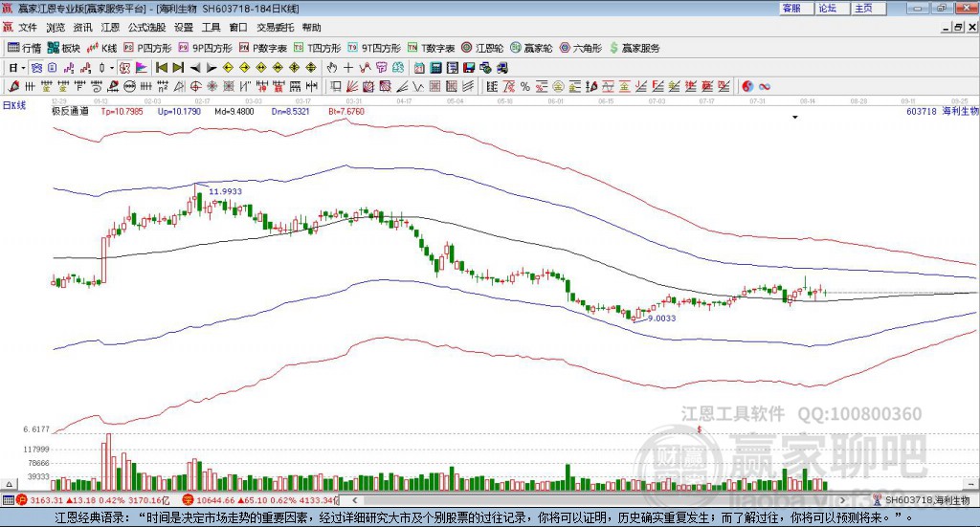Open the 行情 market quotes view

pyautogui.click(x=24, y=48)
